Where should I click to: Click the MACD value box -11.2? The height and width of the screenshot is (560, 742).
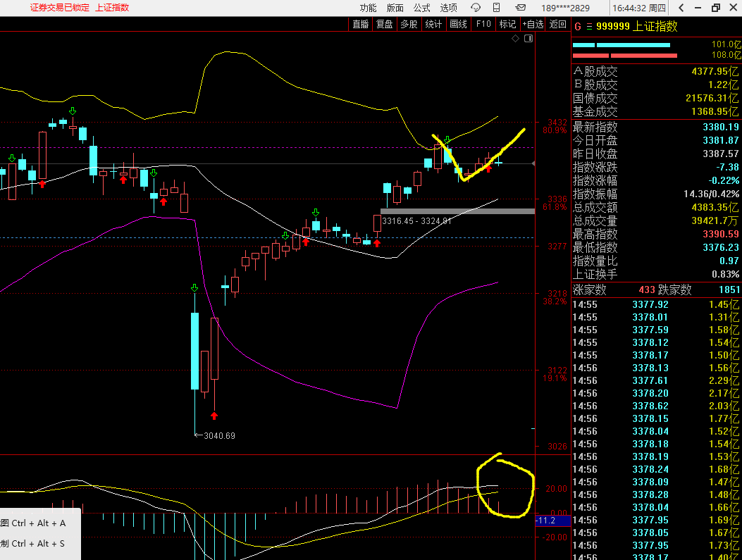[x=552, y=521]
